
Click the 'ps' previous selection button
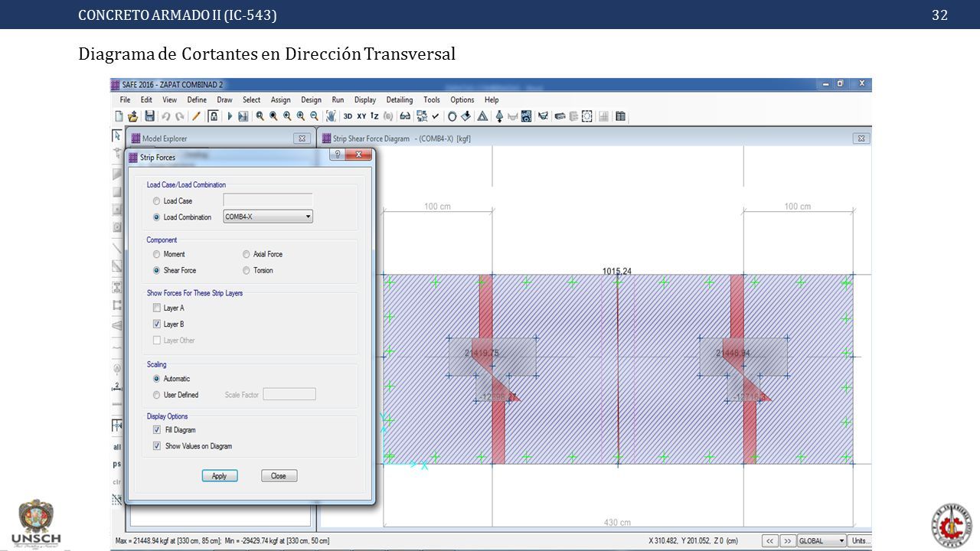pyautogui.click(x=117, y=464)
